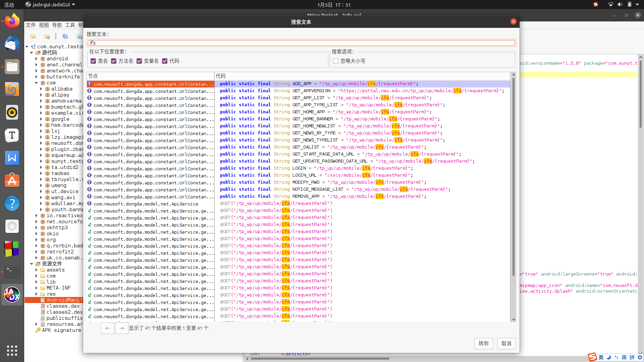
Task: Click main window horizontal scrollbar at bottom
Action: (320, 359)
